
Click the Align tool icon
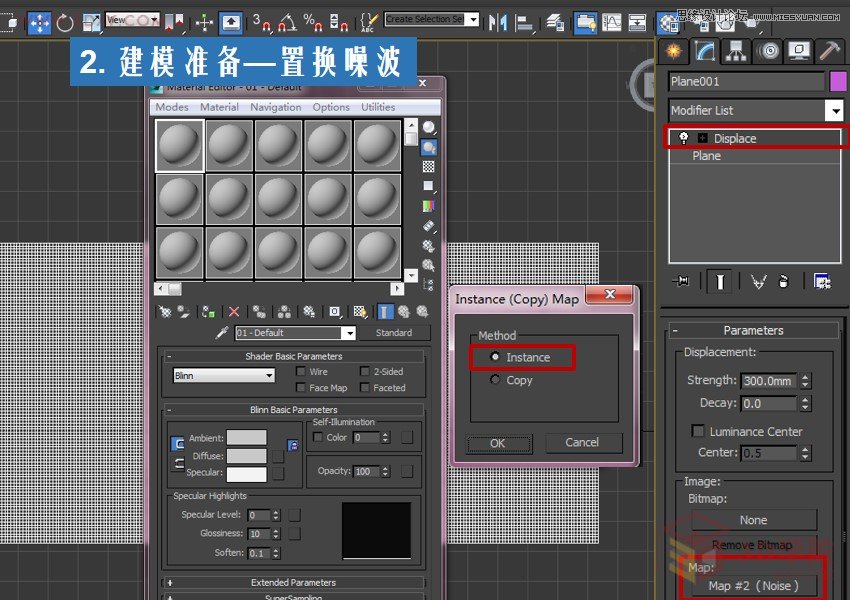point(524,23)
